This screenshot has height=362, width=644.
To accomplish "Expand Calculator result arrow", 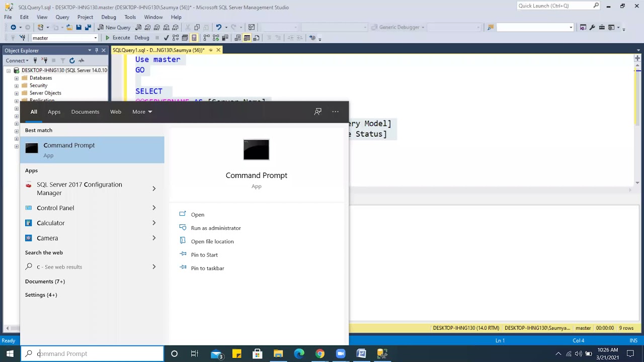I will tap(154, 223).
